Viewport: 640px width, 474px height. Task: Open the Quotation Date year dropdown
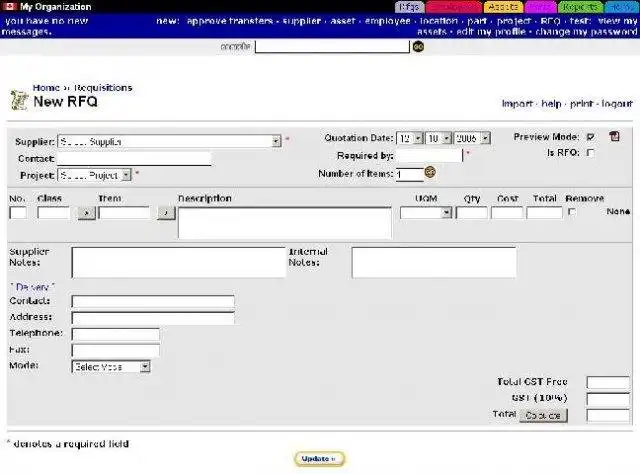[472, 138]
